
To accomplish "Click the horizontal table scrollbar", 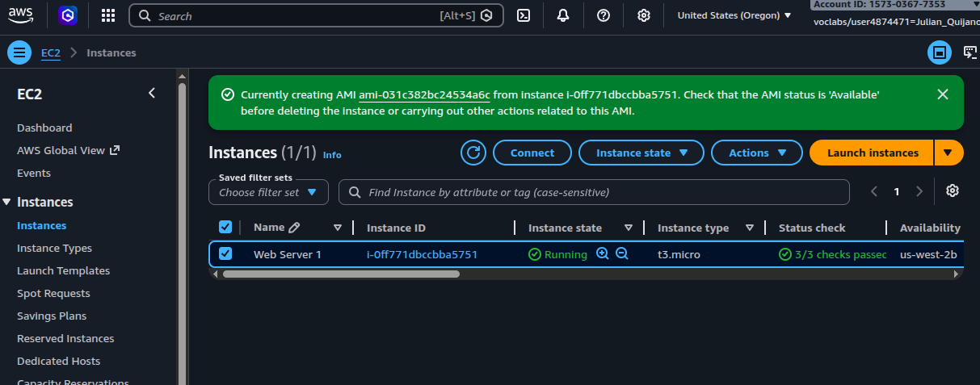I will [341, 274].
